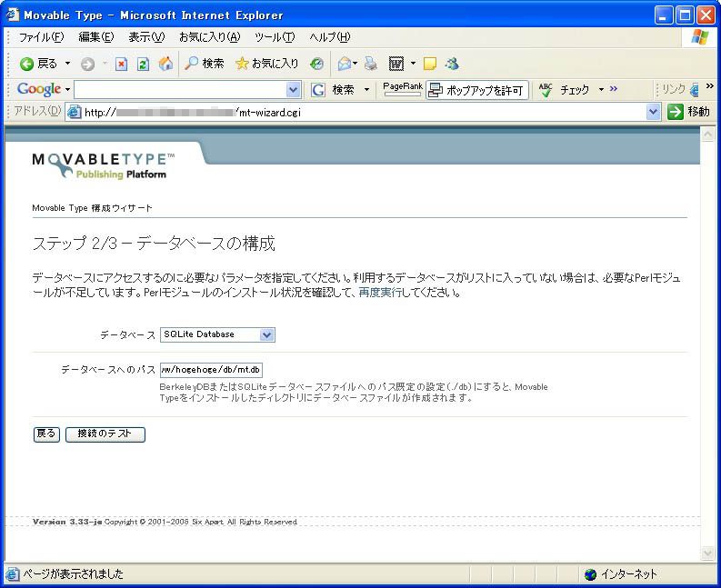Image resolution: width=721 pixels, height=588 pixels.
Task: Click the Forward arrow icon
Action: 87,64
